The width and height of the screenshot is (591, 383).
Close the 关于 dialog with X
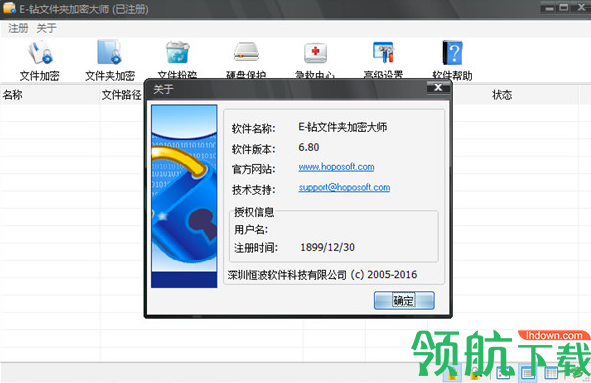[x=438, y=87]
